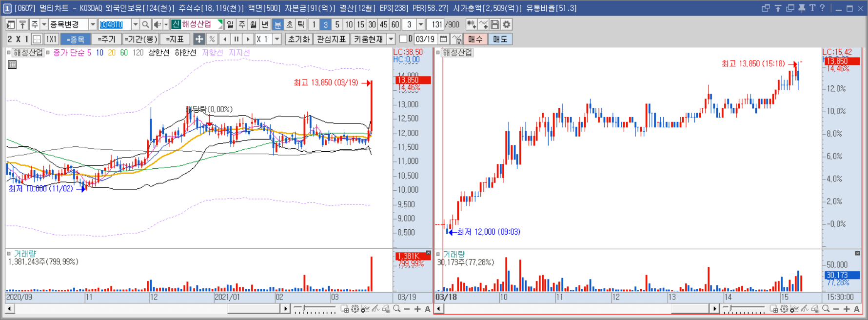Expand the stock code dropdown arrow
The width and height of the screenshot is (868, 320).
pyautogui.click(x=135, y=24)
